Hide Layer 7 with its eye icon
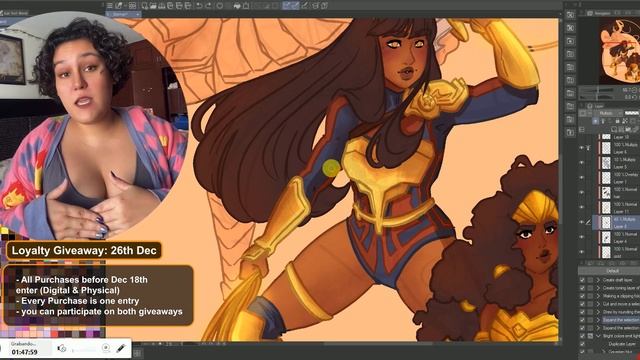 [581, 177]
